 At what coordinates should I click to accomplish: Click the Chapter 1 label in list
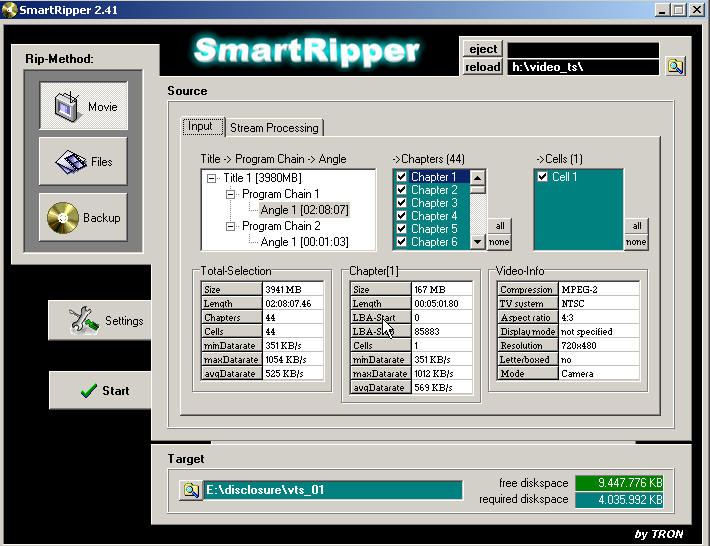433,176
